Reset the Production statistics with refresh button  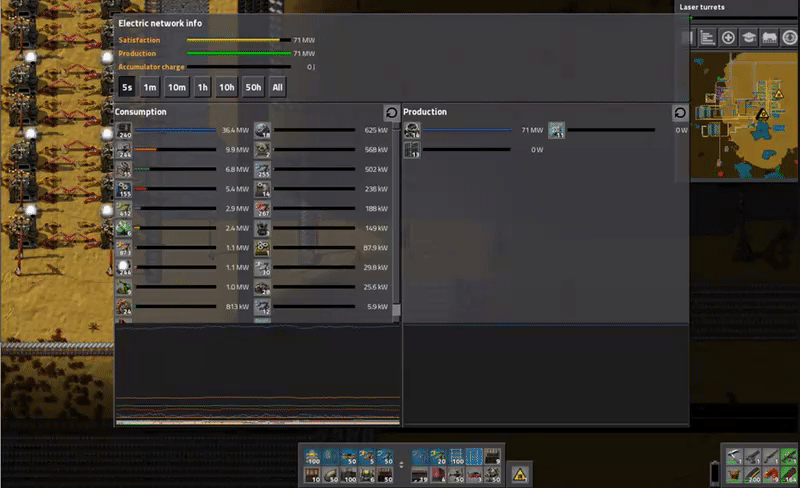point(680,112)
